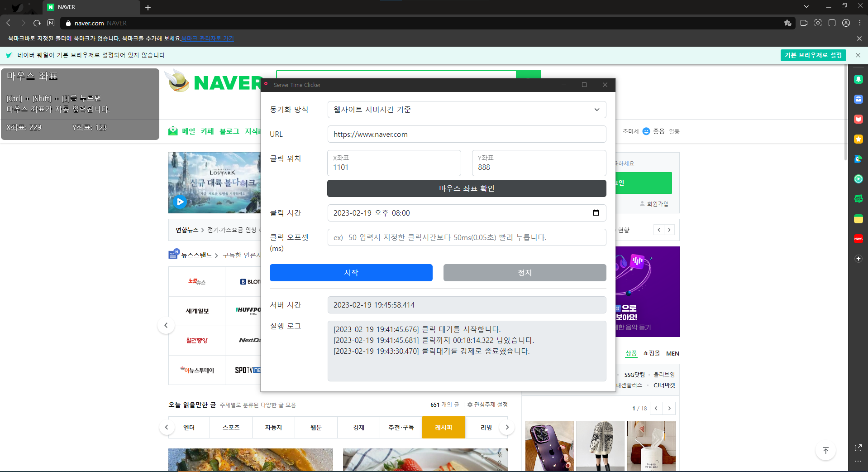Set Whale as default browser button

coord(813,55)
